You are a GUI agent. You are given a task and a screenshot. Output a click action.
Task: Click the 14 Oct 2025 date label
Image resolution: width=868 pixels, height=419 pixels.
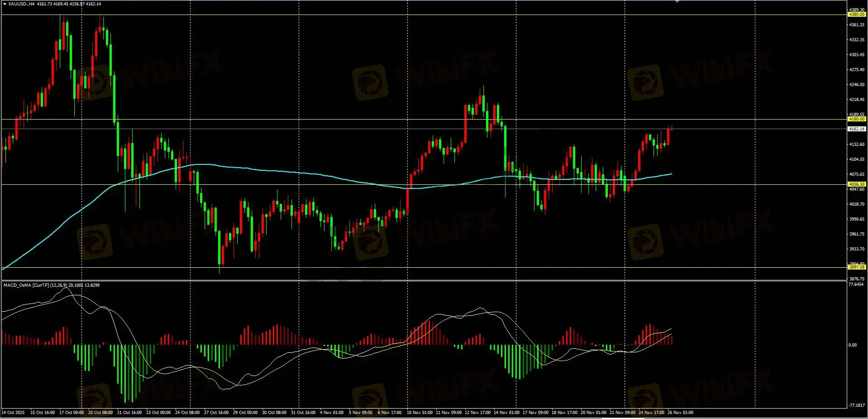pos(13,413)
